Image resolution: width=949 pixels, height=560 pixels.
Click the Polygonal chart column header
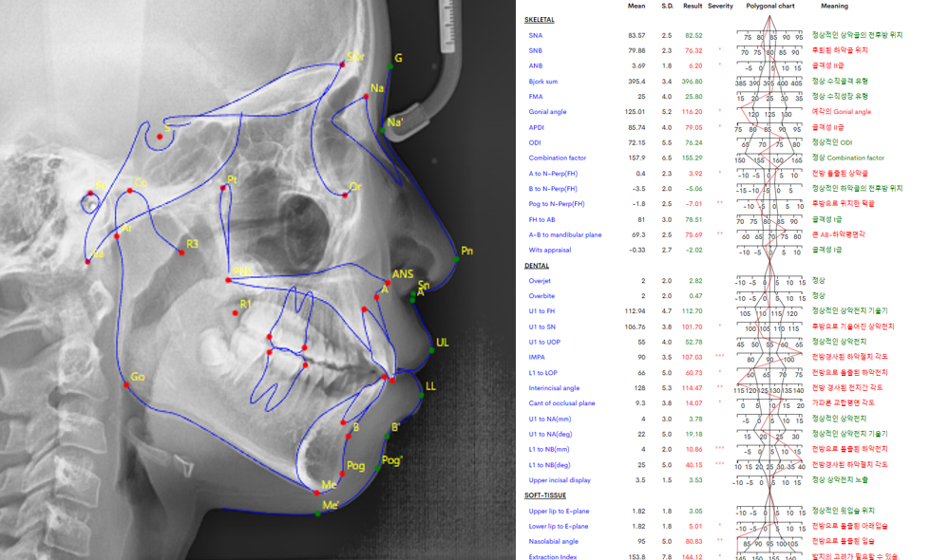[x=770, y=6]
